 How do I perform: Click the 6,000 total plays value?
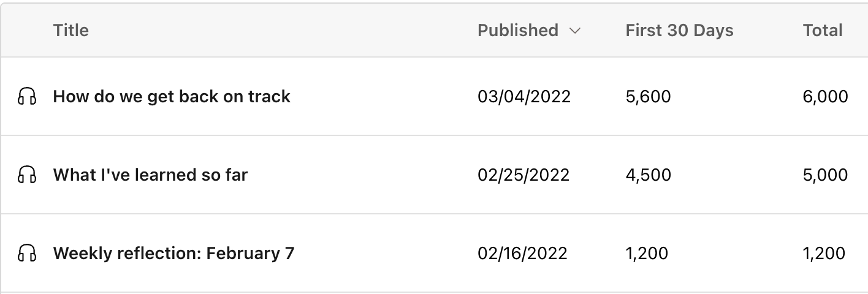[826, 96]
